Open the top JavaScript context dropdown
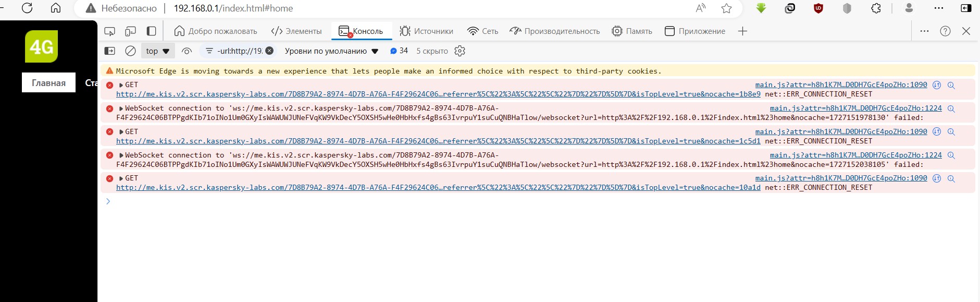 [x=158, y=51]
